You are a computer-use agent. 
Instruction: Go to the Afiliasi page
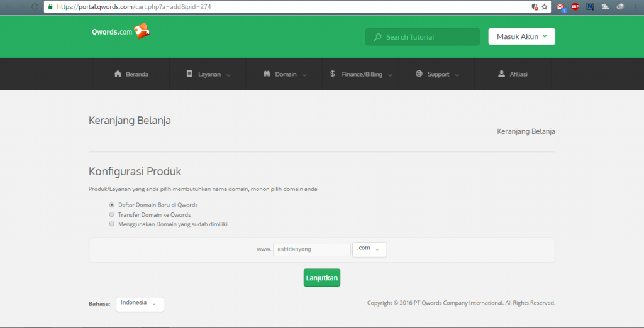click(x=513, y=74)
